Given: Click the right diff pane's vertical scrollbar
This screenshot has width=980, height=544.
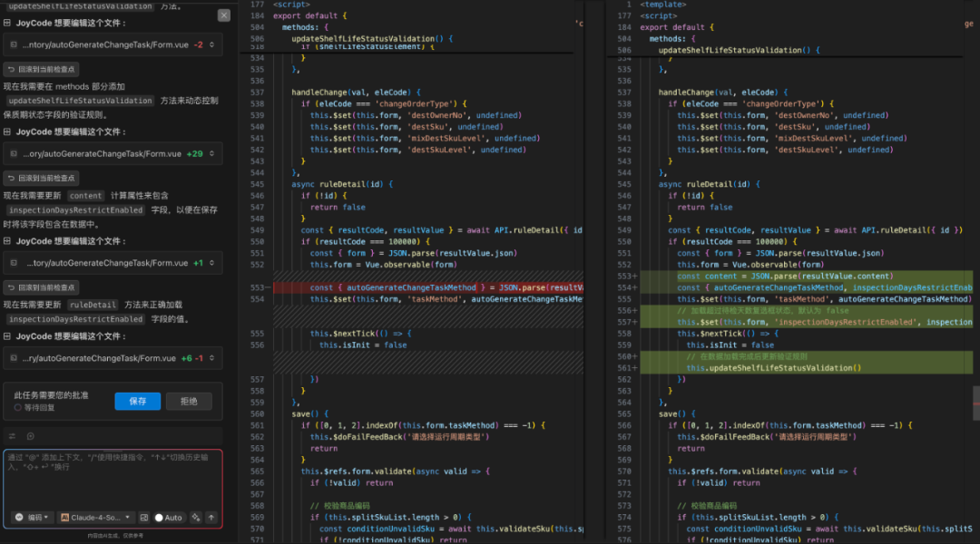Looking at the screenshot, I should pos(976,403).
